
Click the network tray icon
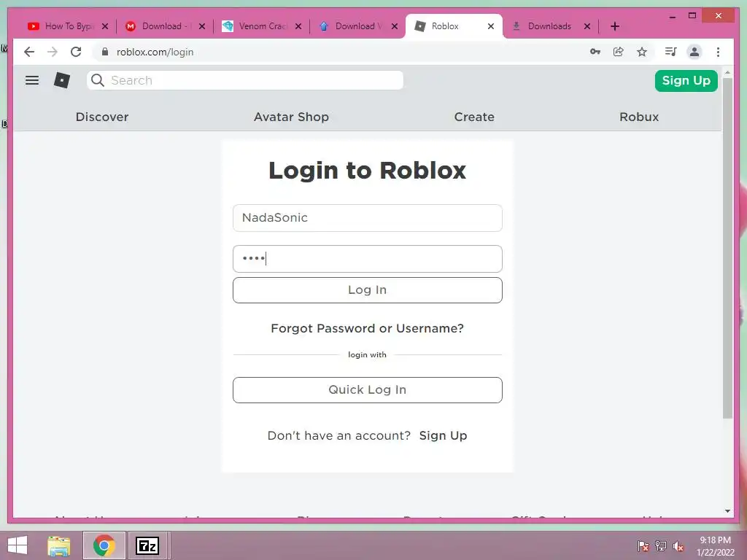[x=661, y=546]
